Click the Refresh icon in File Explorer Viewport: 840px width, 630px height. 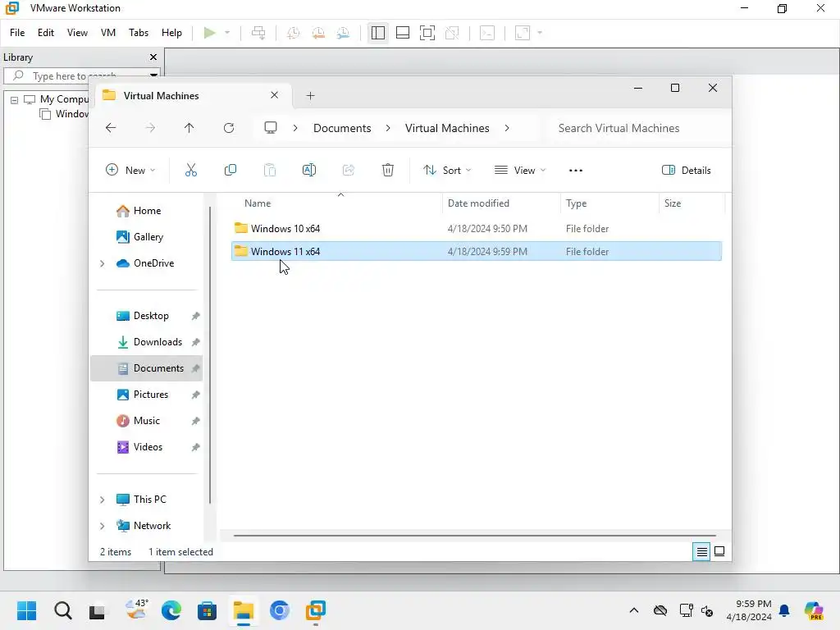point(229,128)
